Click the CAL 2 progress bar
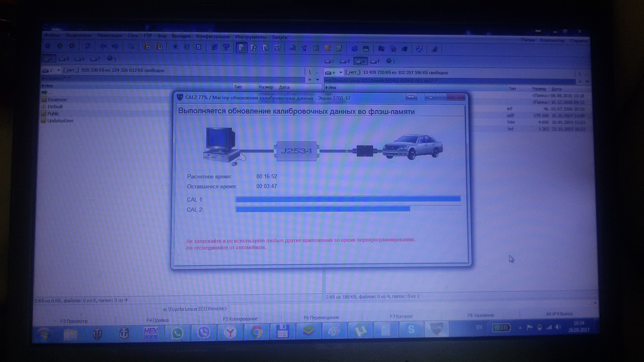This screenshot has height=362, width=644. 348,209
